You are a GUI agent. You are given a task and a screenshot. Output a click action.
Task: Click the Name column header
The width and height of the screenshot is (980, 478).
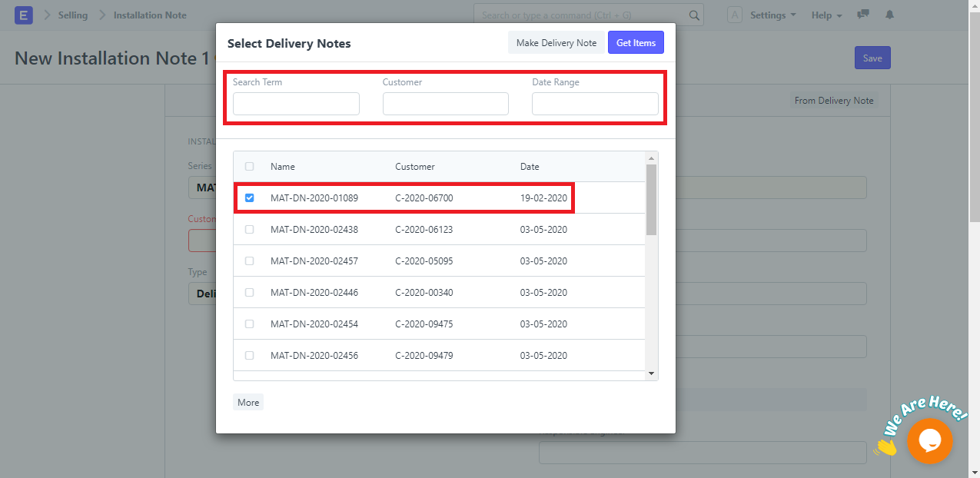(283, 167)
